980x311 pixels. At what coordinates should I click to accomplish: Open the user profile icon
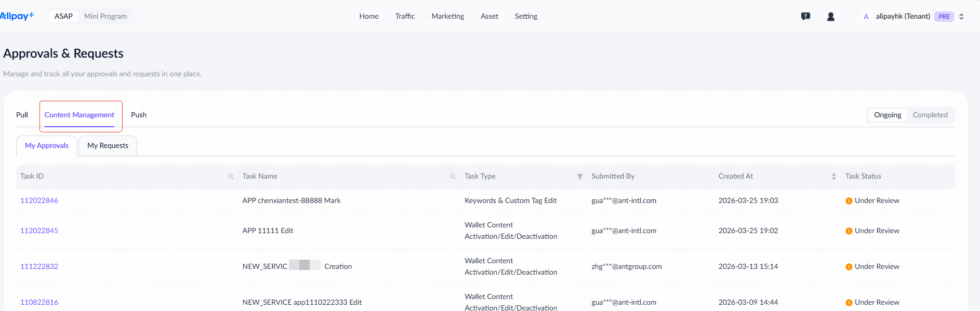click(x=830, y=17)
